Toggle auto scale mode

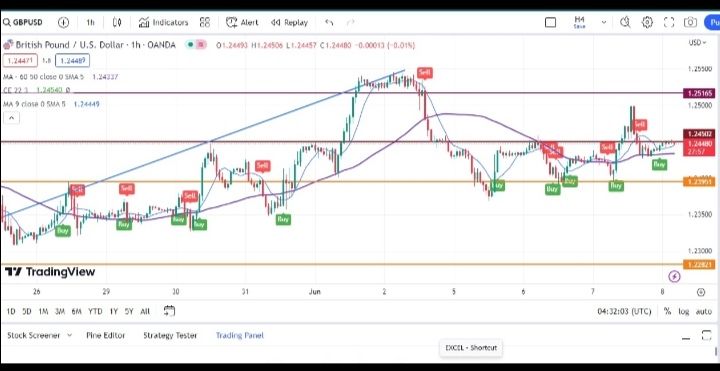coord(703,311)
